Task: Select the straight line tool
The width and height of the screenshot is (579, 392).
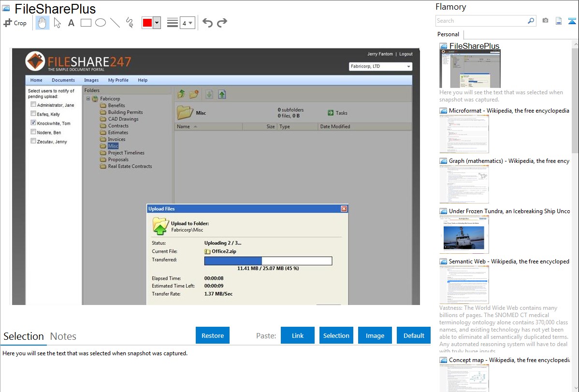Action: pos(115,23)
